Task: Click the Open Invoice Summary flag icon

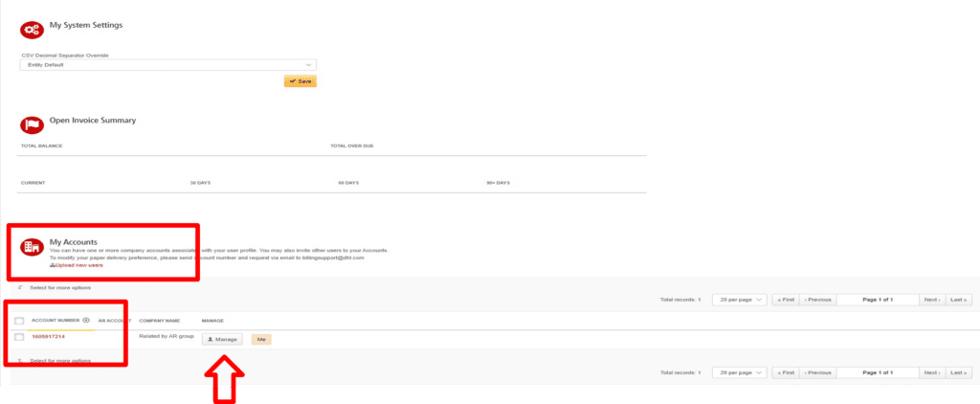Action: 33,125
